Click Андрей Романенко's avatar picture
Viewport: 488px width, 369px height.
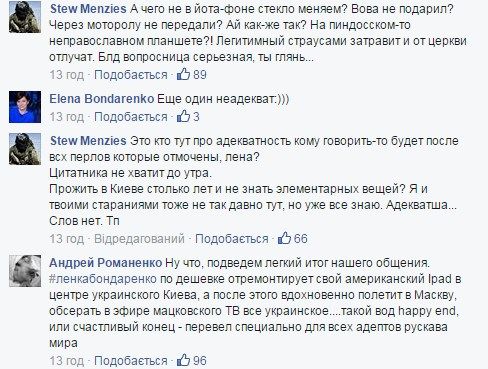25,271
